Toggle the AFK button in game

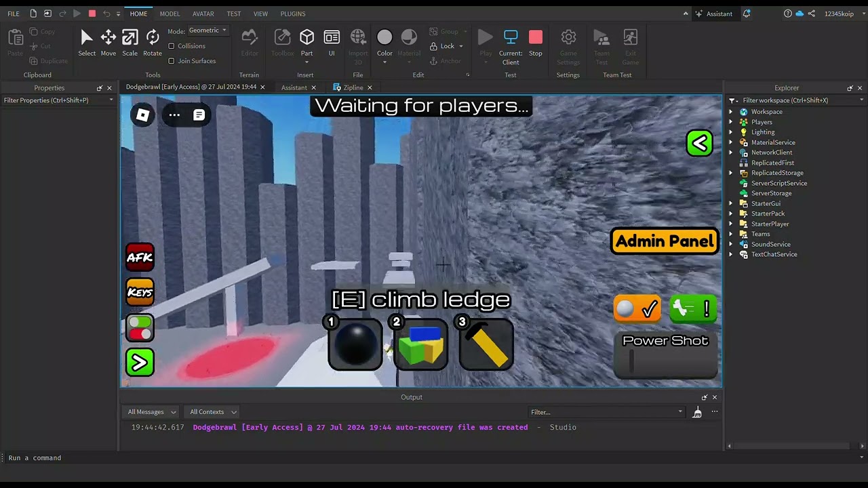(x=140, y=258)
